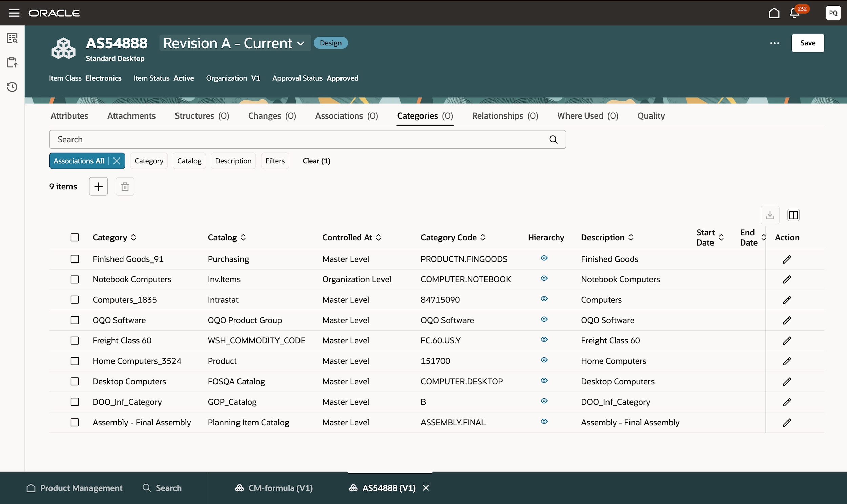Click the Save button
847x504 pixels.
tap(807, 43)
